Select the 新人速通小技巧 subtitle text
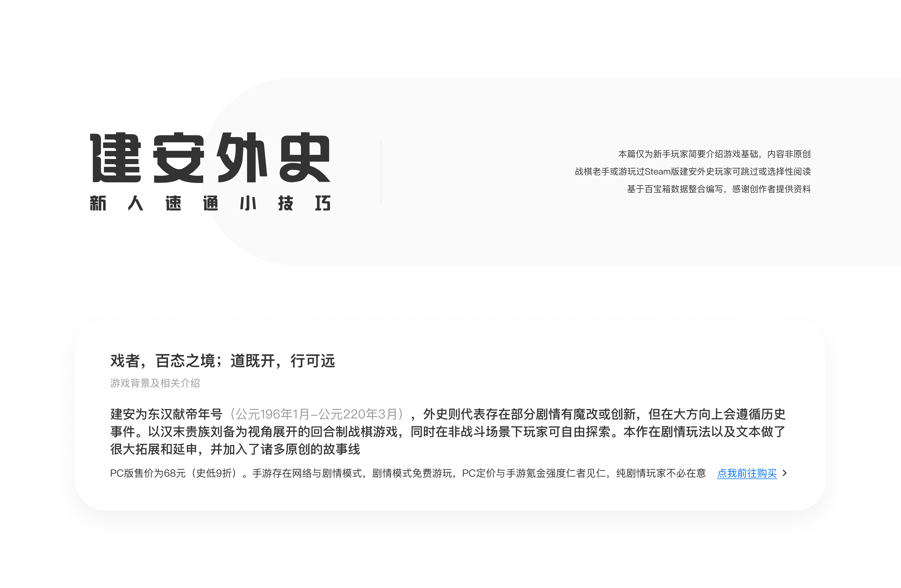Viewport: 901px width, 588px height. click(210, 203)
